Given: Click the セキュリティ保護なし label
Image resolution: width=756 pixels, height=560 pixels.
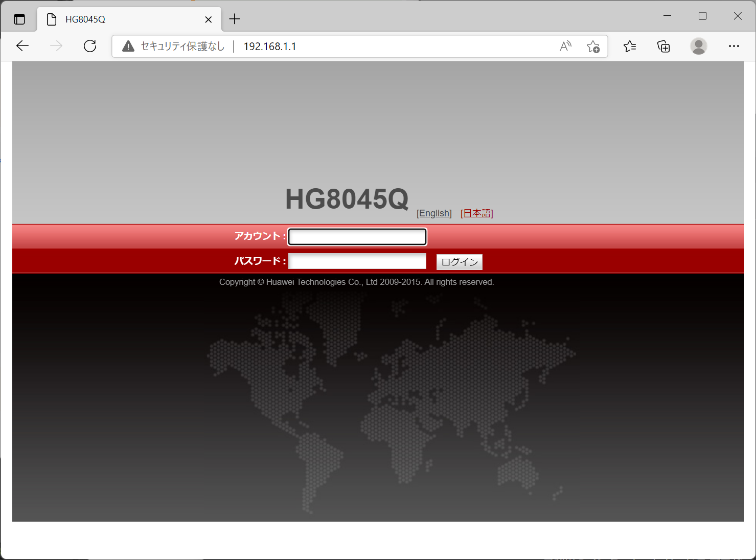Looking at the screenshot, I should coord(182,47).
